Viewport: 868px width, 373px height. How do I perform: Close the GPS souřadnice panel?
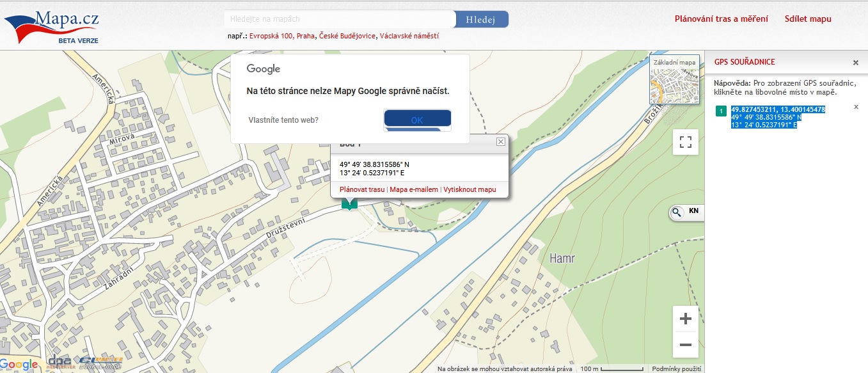coord(856,63)
